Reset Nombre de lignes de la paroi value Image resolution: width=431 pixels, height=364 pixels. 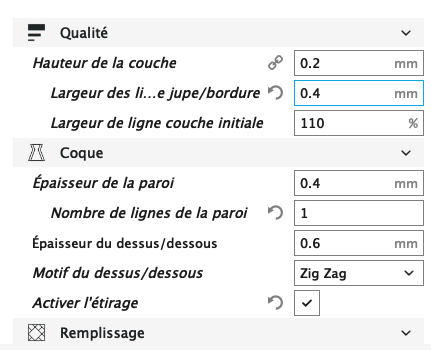click(275, 213)
